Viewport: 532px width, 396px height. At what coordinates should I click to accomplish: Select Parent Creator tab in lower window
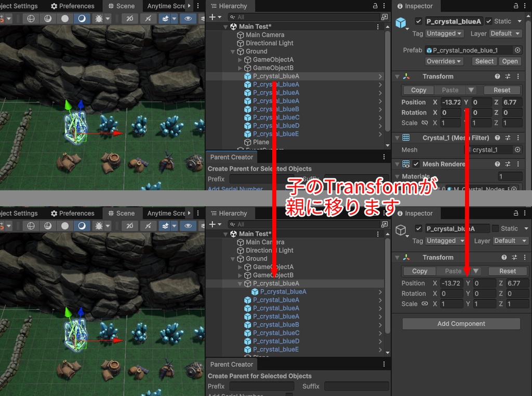232,364
